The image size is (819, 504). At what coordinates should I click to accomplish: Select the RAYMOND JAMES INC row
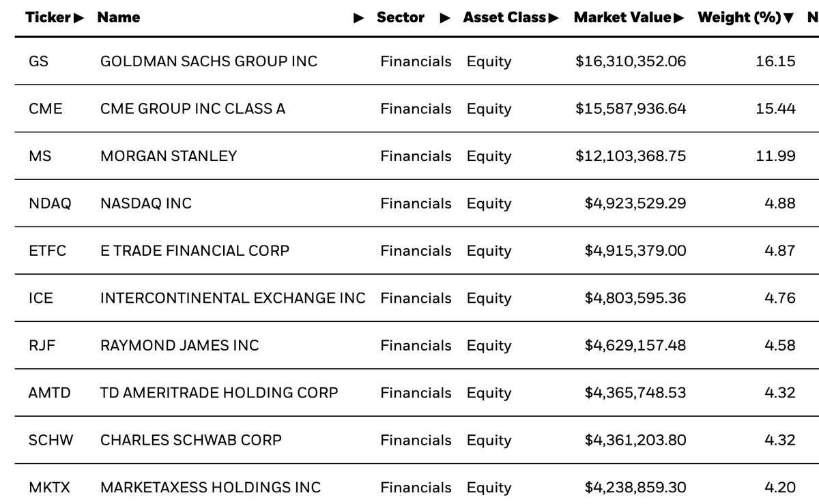tap(179, 346)
